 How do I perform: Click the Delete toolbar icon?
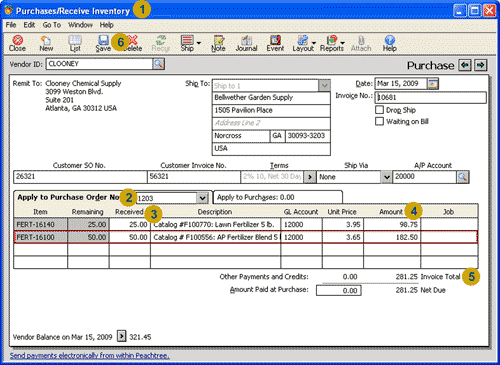click(133, 43)
